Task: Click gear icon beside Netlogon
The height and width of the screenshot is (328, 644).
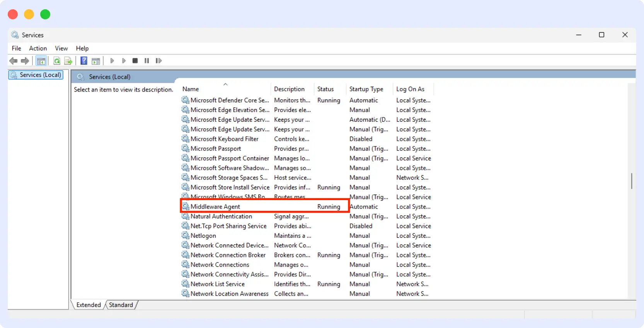Action: (x=186, y=235)
